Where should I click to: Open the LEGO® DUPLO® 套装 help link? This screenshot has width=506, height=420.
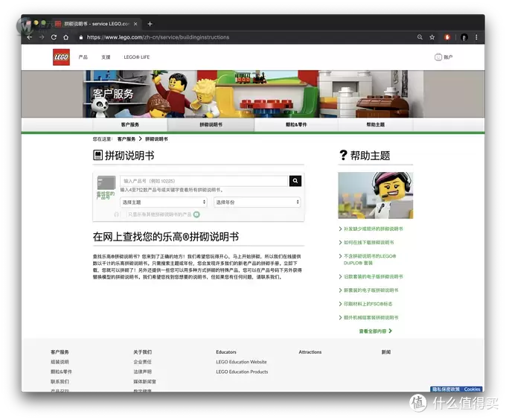click(x=370, y=260)
